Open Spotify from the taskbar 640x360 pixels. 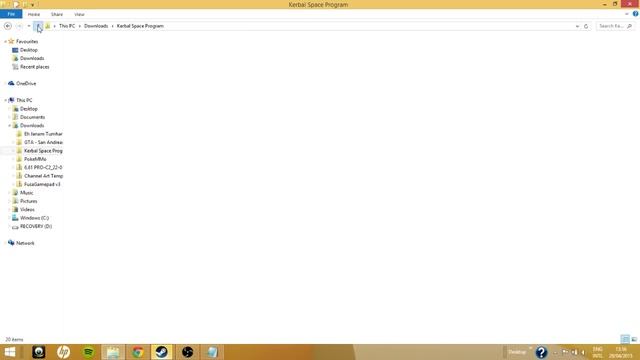coord(88,352)
